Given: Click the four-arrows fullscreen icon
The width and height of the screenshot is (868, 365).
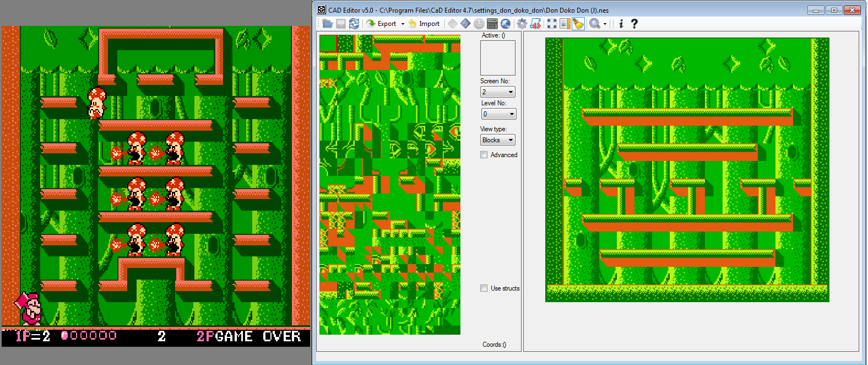Looking at the screenshot, I should point(552,24).
